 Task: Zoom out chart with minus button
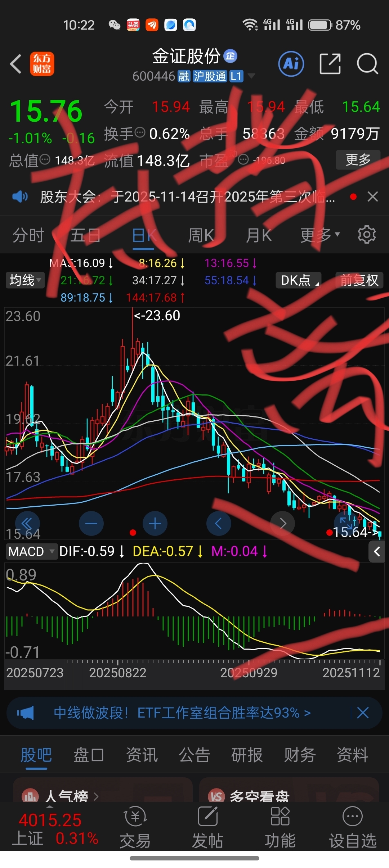91,523
